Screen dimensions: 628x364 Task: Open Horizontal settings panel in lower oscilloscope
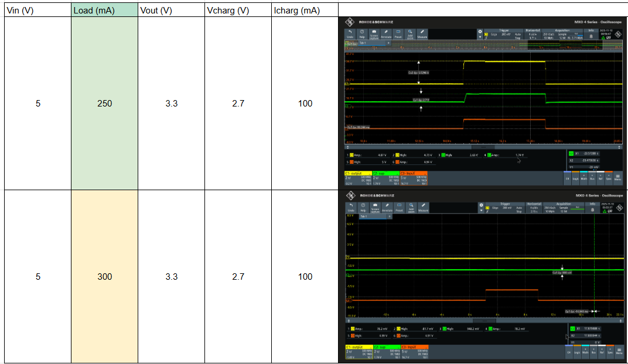(x=534, y=208)
